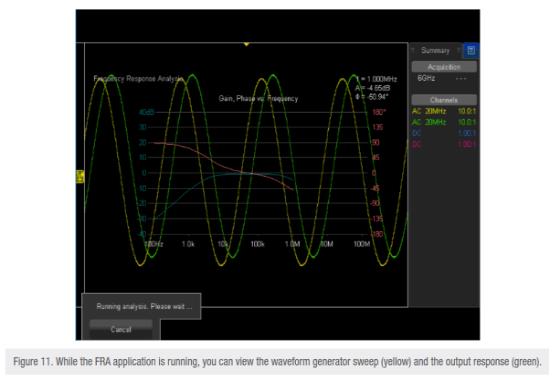Click the red 180° phase axis label
The image size is (554, 383).
coord(379,112)
